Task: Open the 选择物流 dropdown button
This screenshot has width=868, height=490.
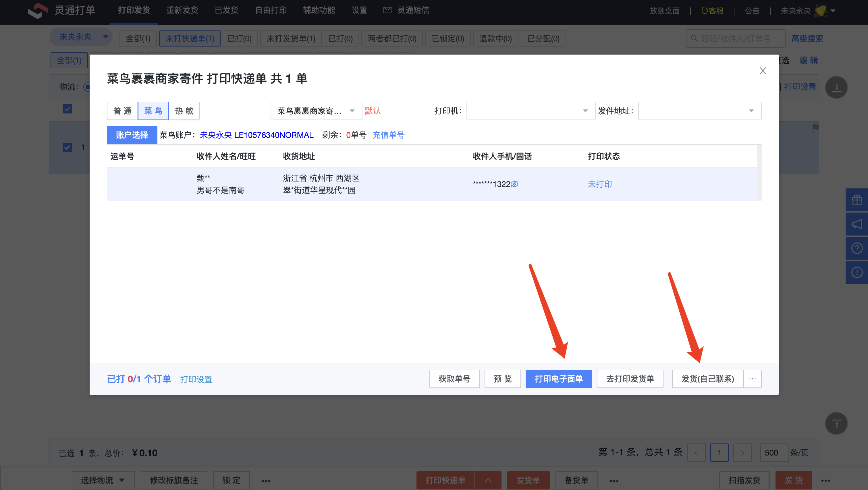Action: point(103,480)
